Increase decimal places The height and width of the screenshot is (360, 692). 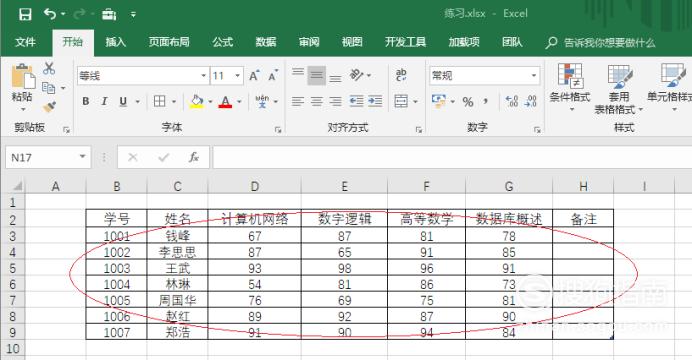512,101
